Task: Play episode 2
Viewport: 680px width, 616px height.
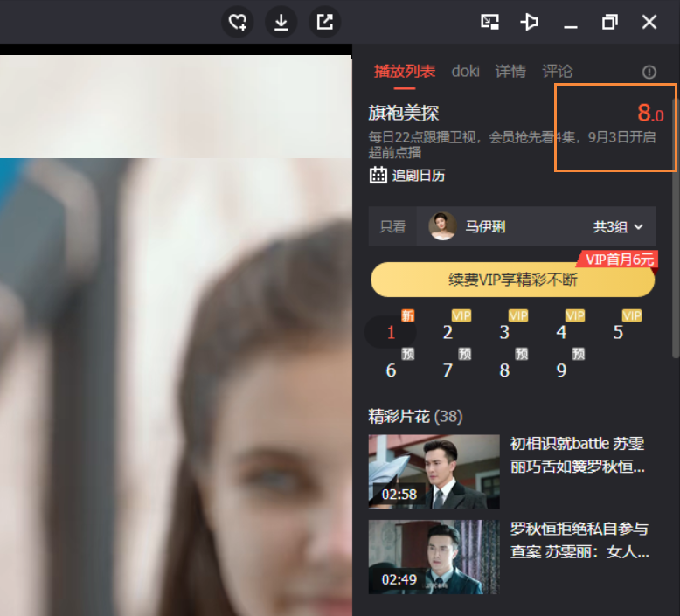Action: [448, 332]
